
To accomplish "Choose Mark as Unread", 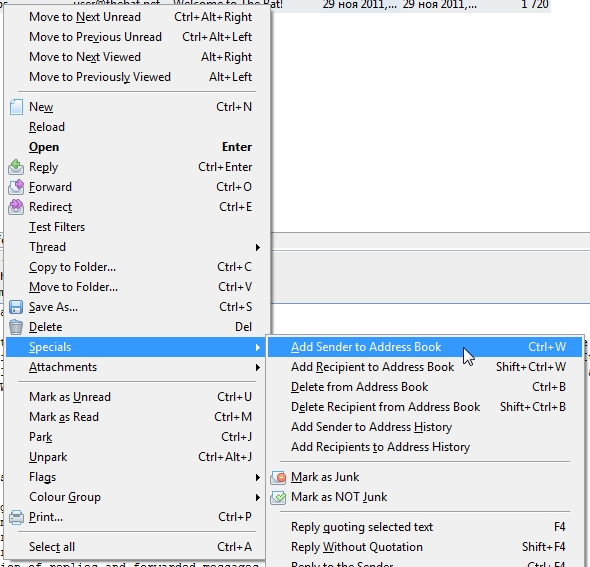I will coord(137,397).
